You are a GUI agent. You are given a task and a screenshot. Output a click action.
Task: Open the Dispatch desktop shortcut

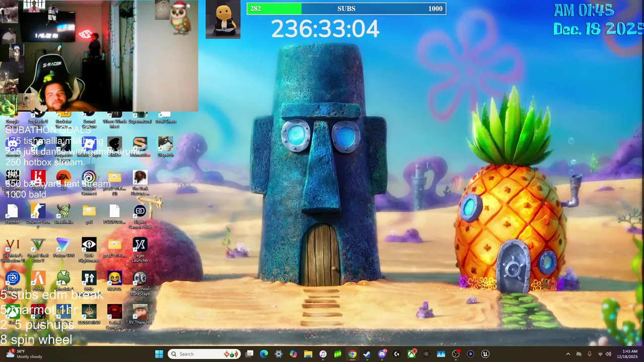(x=166, y=146)
